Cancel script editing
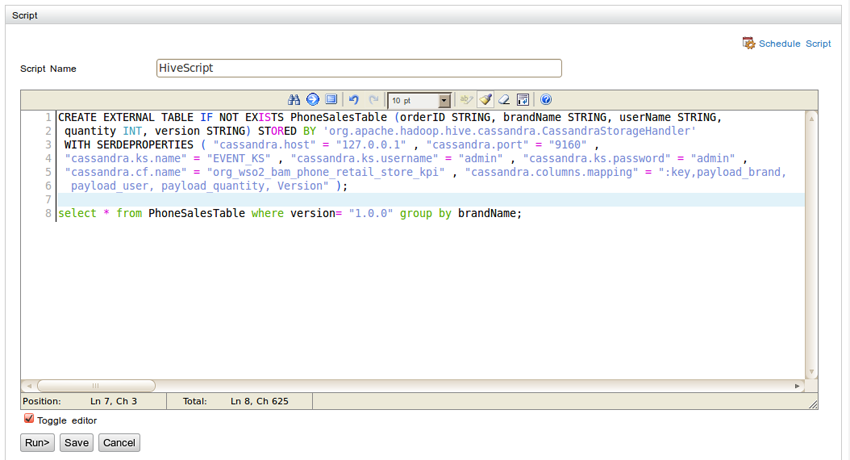Screen dimensions: 850x460 point(119,443)
